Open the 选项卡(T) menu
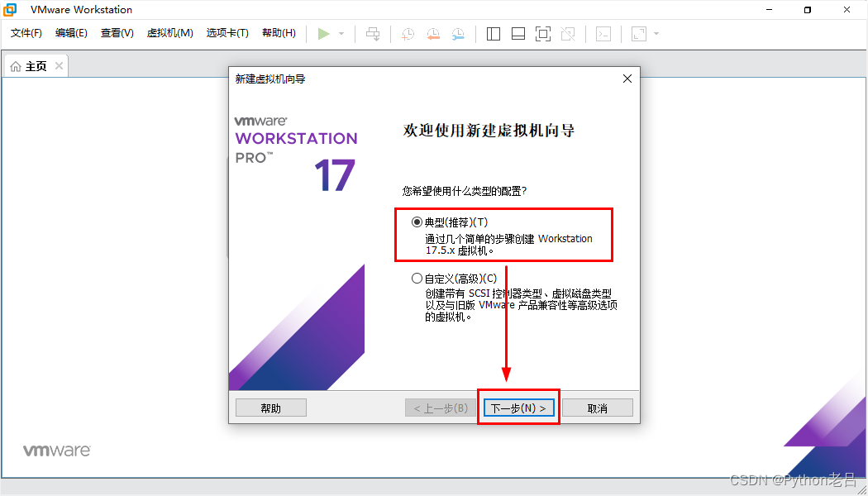Image resolution: width=868 pixels, height=496 pixels. (227, 33)
